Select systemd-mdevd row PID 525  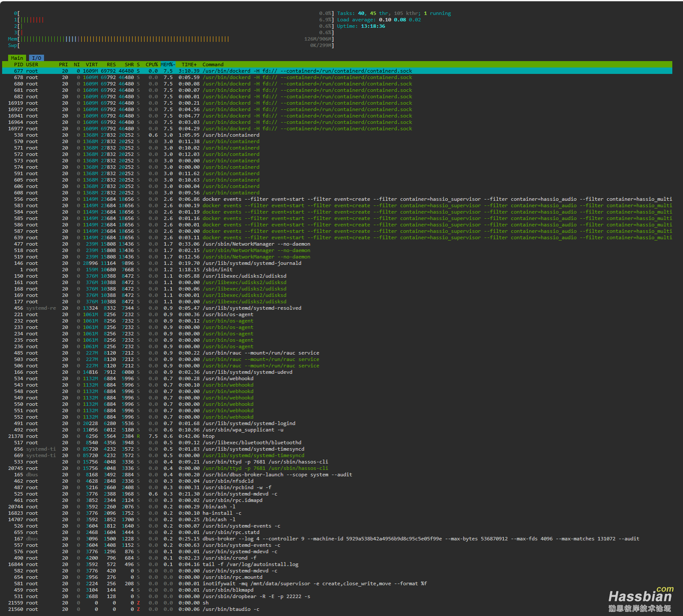[337, 494]
